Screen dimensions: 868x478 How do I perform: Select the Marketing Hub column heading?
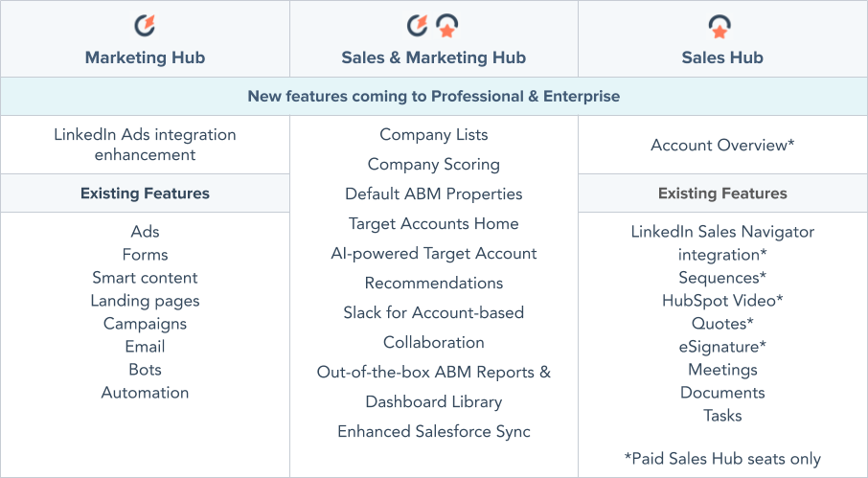pyautogui.click(x=145, y=57)
